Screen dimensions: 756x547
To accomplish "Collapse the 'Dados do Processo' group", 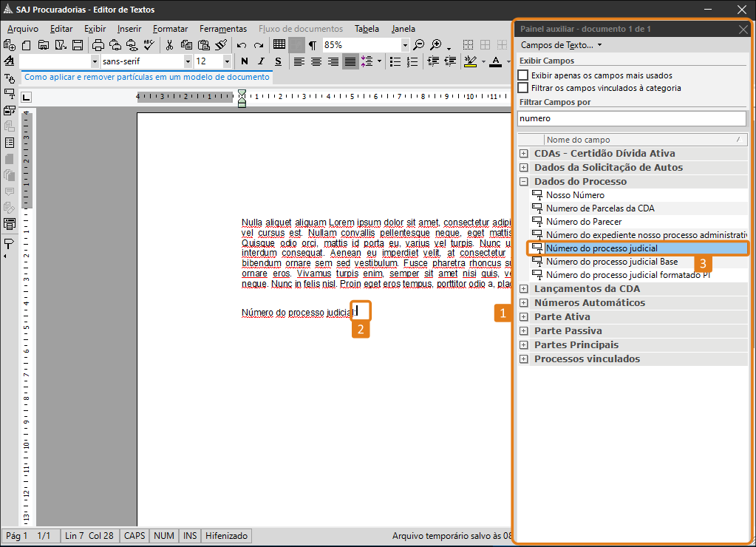I will tap(524, 182).
